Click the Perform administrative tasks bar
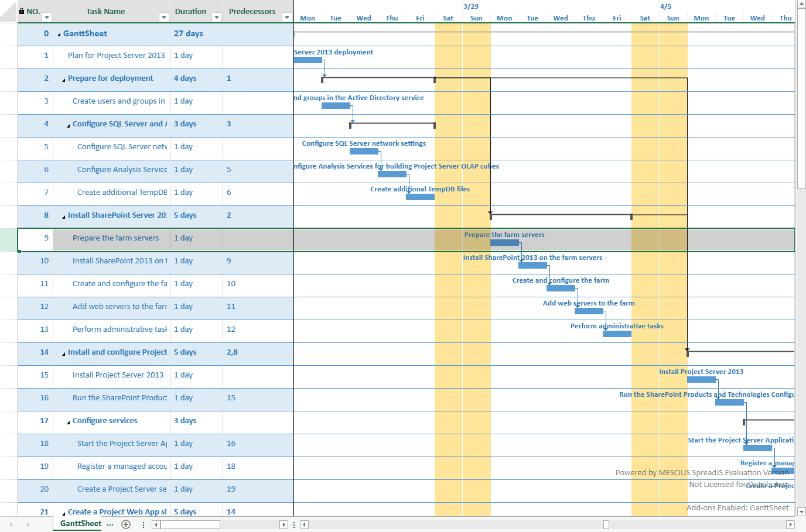 (617, 334)
